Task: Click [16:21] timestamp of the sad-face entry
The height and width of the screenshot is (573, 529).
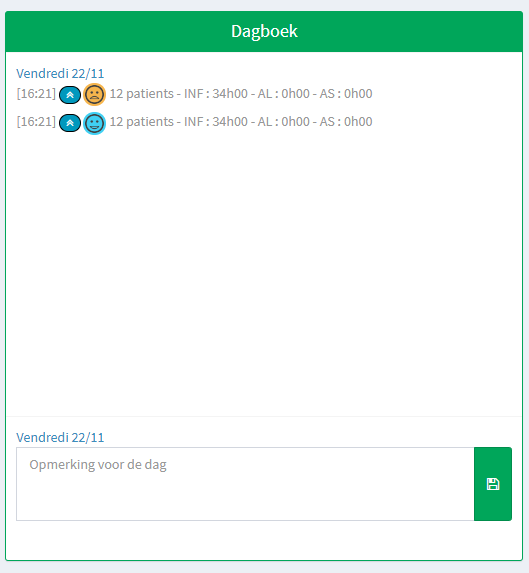Action: [36, 94]
